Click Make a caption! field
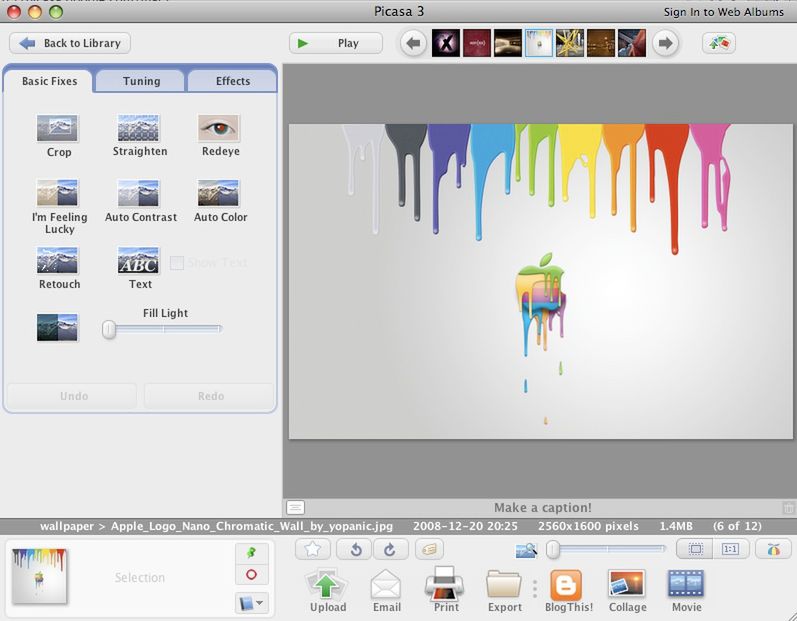Viewport: 797px width, 621px height. pos(543,508)
